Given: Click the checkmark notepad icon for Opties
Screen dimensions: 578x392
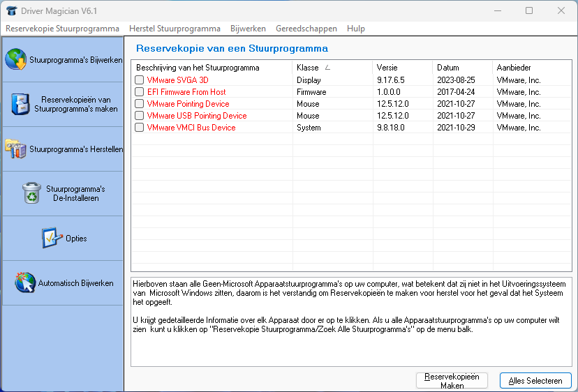Looking at the screenshot, I should click(x=52, y=238).
